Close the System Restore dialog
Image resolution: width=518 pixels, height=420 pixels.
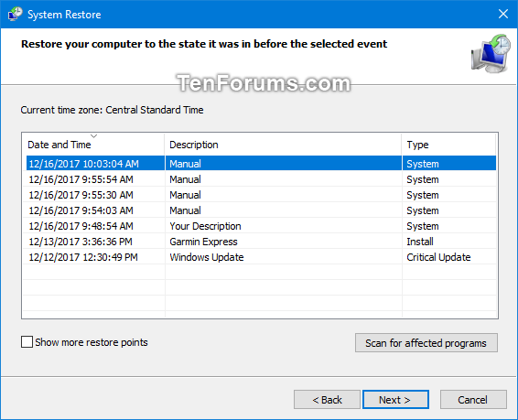pyautogui.click(x=503, y=14)
